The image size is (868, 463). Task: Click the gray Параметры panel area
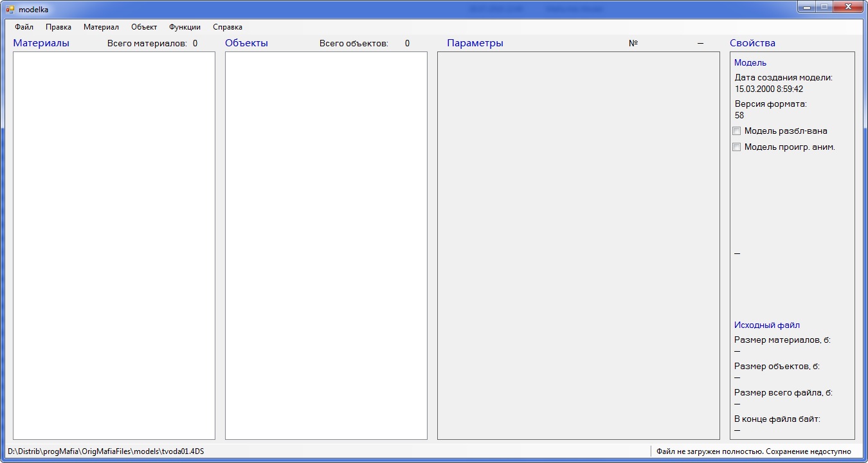[578, 245]
